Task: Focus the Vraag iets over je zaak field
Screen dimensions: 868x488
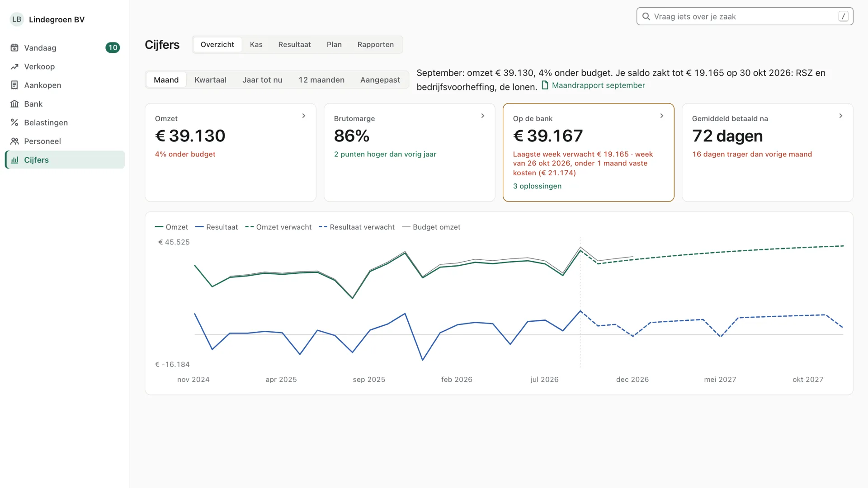Action: click(745, 16)
